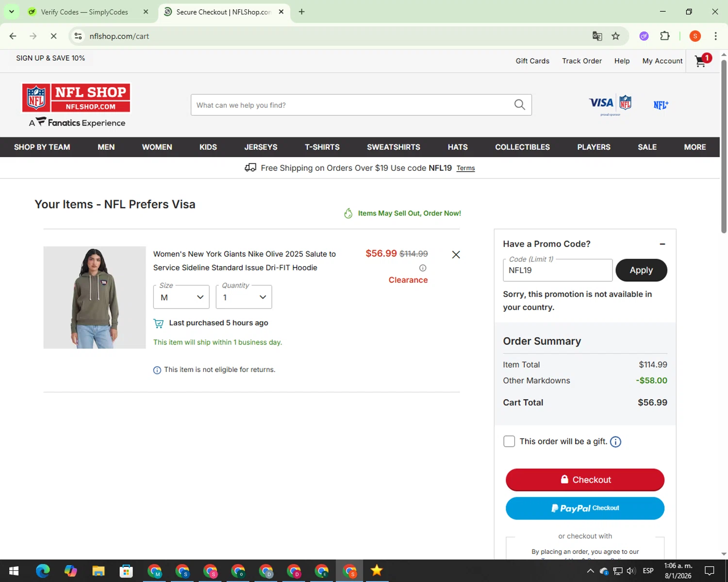Open the Gift Cards link
The width and height of the screenshot is (728, 582).
pyautogui.click(x=532, y=61)
